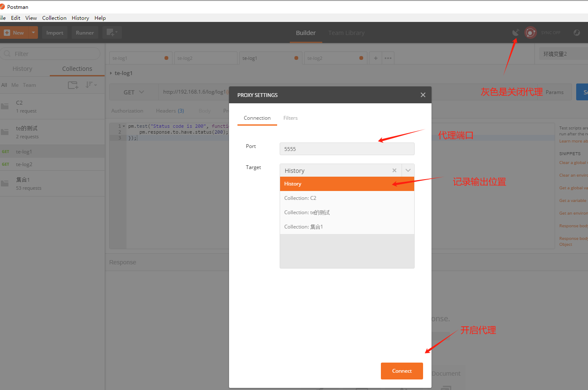Viewport: 588px width, 390px height.
Task: Open te-log2 GET request in sidebar
Action: point(52,164)
